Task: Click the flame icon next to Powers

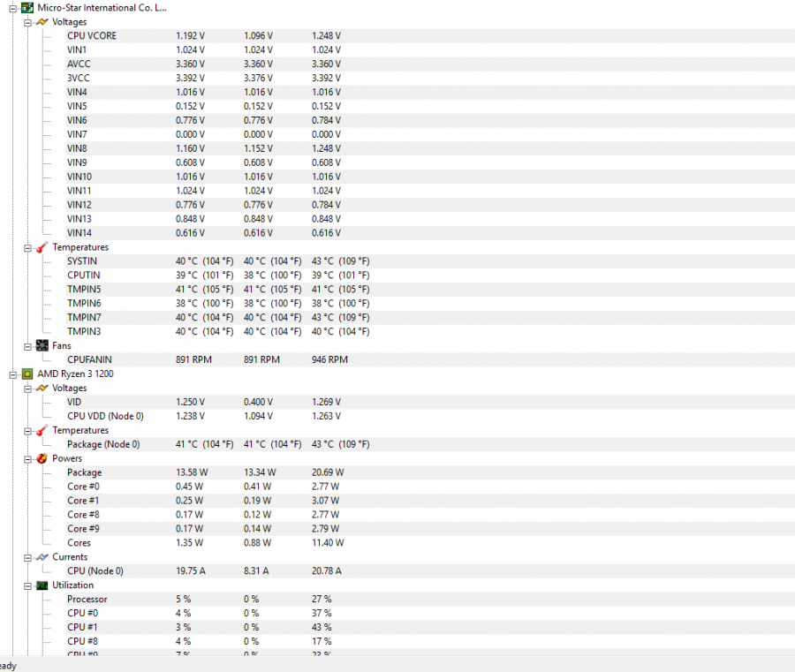Action: pos(42,458)
